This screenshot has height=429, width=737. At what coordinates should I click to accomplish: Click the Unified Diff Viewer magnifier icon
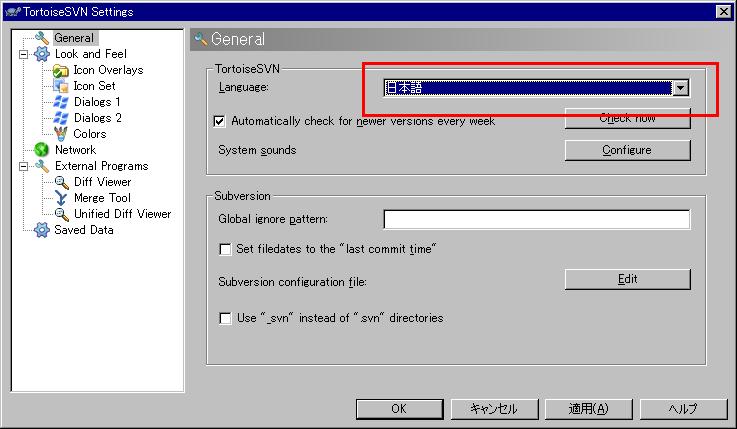coord(62,214)
